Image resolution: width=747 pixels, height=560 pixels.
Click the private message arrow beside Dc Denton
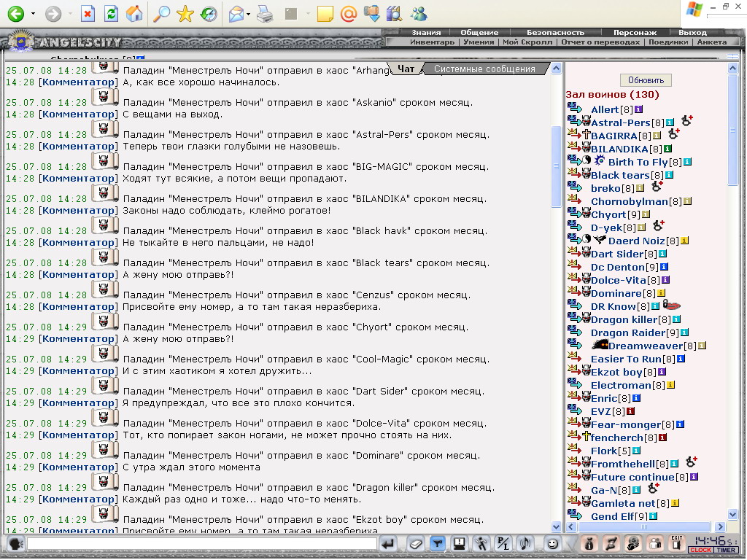(x=575, y=267)
